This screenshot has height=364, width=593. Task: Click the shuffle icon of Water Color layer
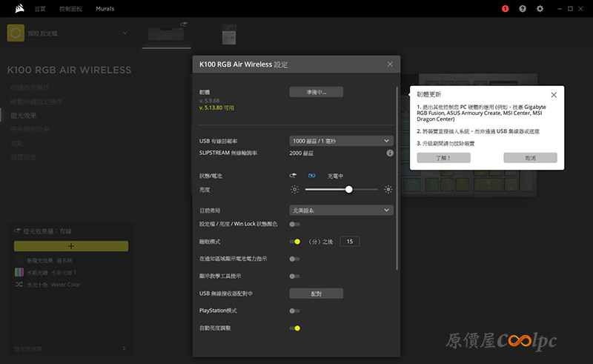pyautogui.click(x=19, y=284)
